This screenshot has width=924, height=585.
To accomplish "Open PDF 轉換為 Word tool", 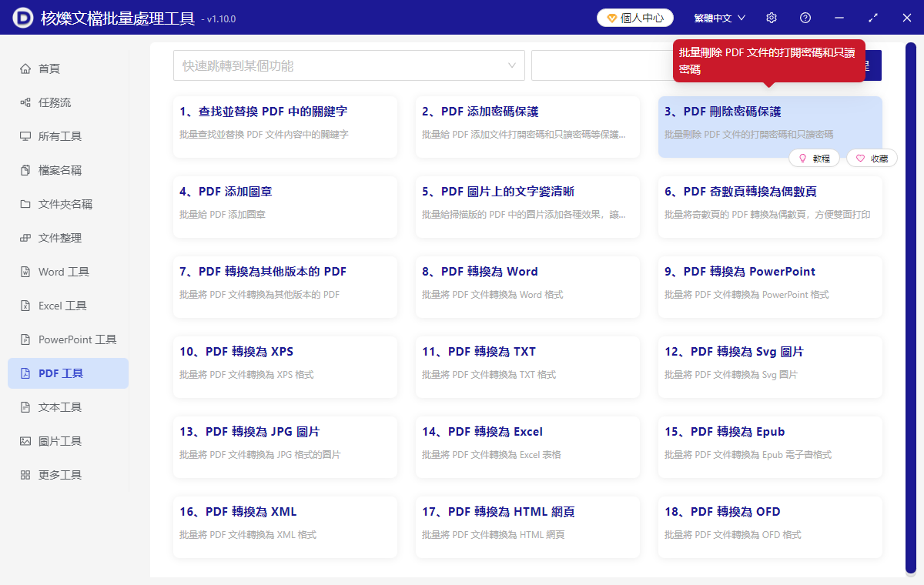I will click(527, 287).
